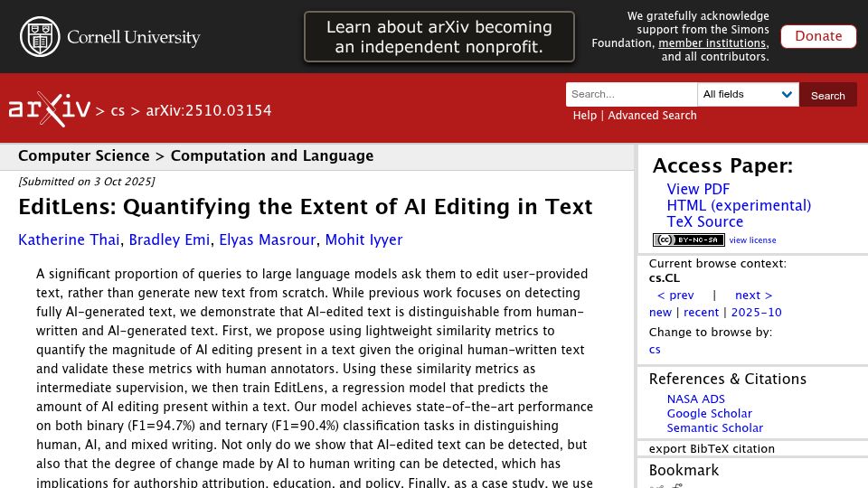Open the Advanced Search link

click(x=652, y=115)
